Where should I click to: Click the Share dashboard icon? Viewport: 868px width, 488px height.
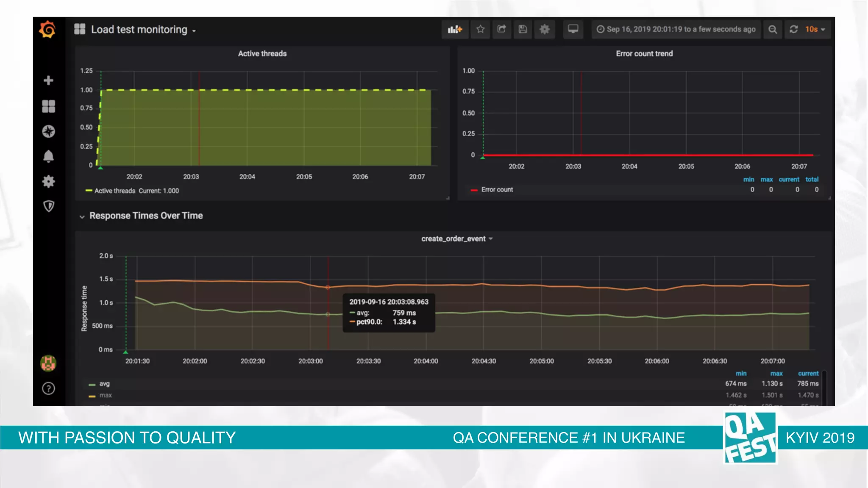click(x=501, y=29)
